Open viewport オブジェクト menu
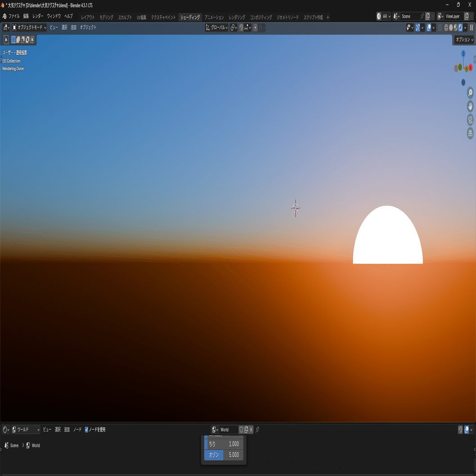Image resolution: width=476 pixels, height=476 pixels. (88, 27)
